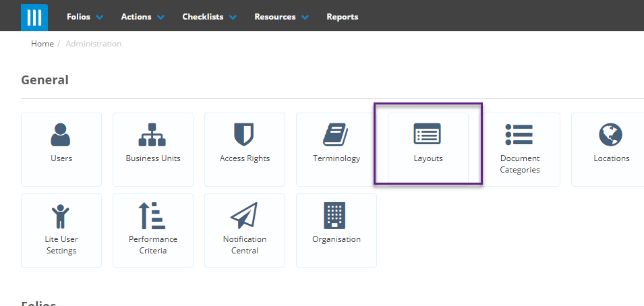Image resolution: width=644 pixels, height=306 pixels.
Task: Follow the Home breadcrumb link
Action: [42, 44]
